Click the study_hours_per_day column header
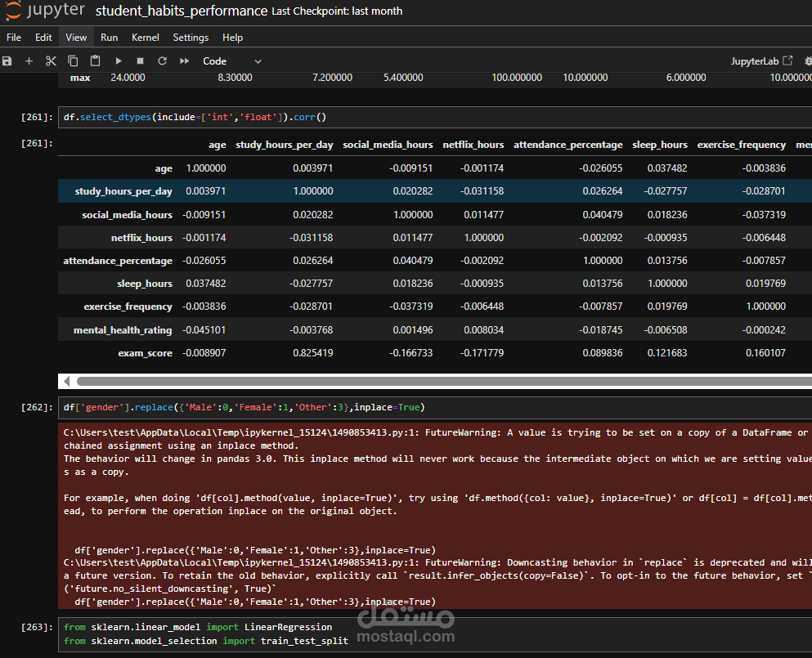 point(285,145)
